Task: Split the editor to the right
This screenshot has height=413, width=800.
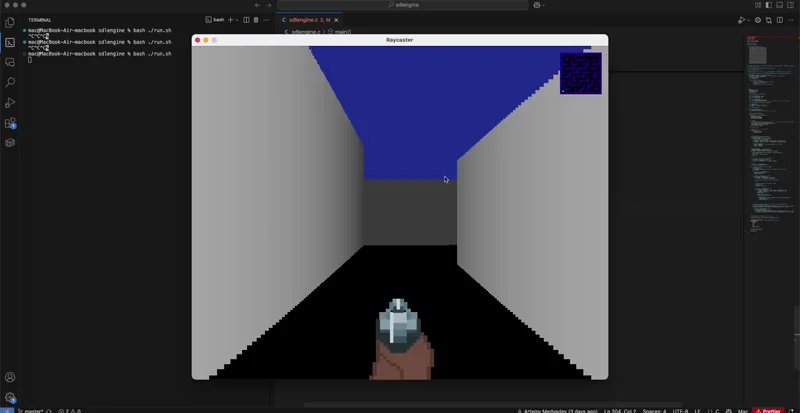Action: pyautogui.click(x=780, y=20)
